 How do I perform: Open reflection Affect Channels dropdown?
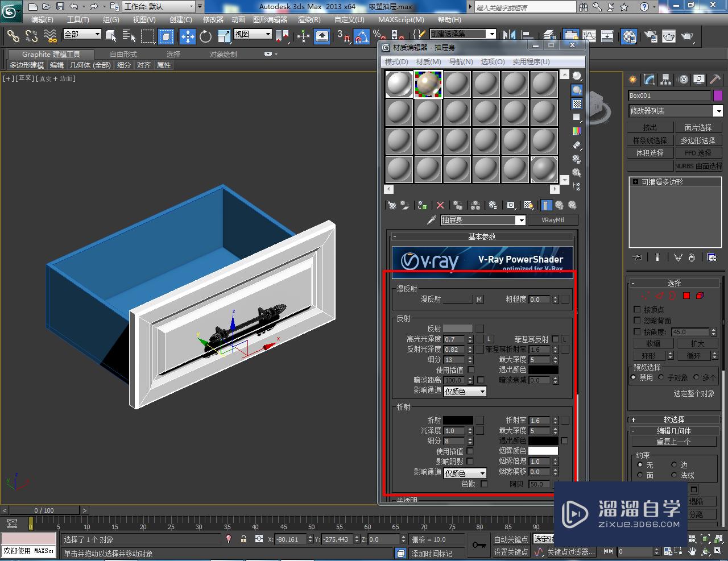click(x=465, y=391)
